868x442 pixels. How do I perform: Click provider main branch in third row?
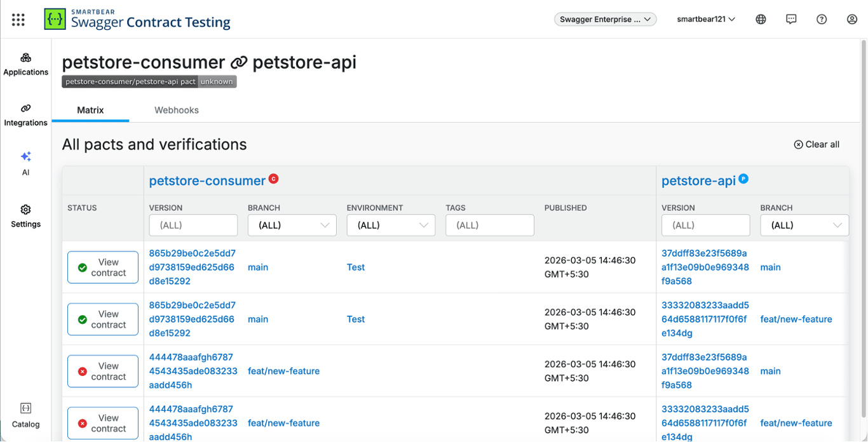[x=771, y=372]
